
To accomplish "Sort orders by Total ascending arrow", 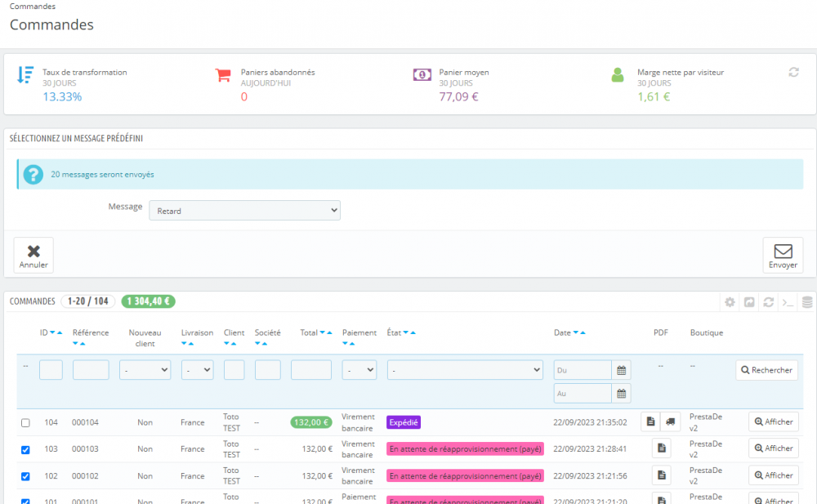I will [329, 332].
